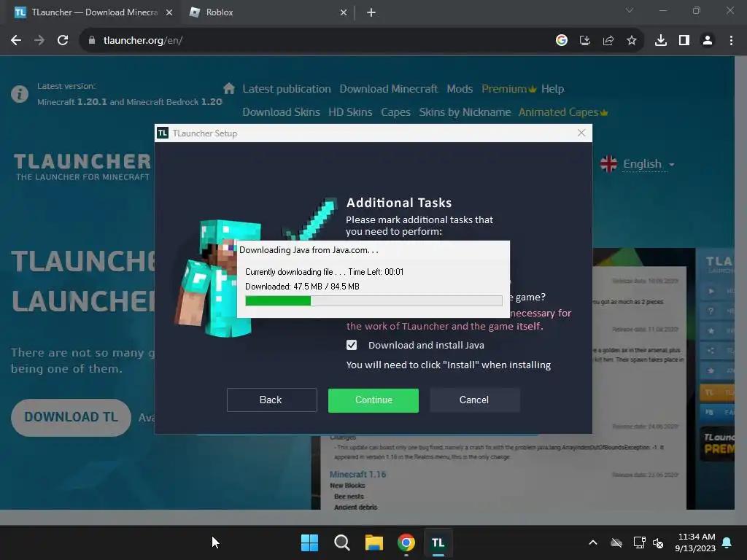747x560 pixels.
Task: Open Chrome three-dot menu
Action: (731, 41)
